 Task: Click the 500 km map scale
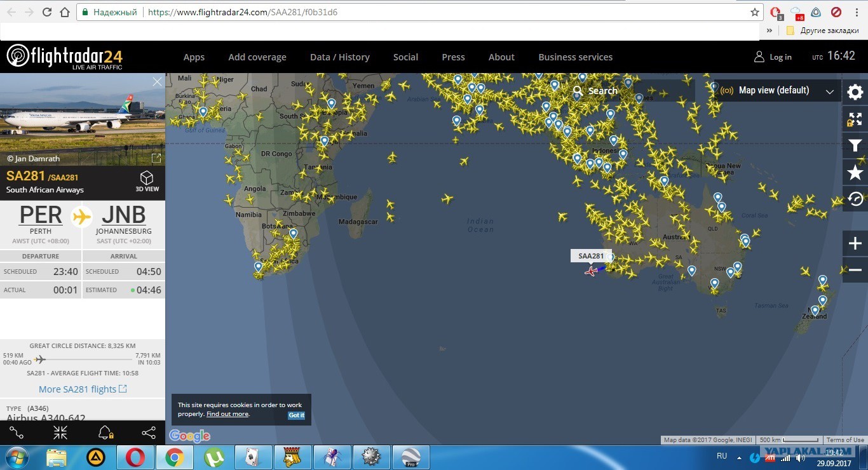coord(788,440)
